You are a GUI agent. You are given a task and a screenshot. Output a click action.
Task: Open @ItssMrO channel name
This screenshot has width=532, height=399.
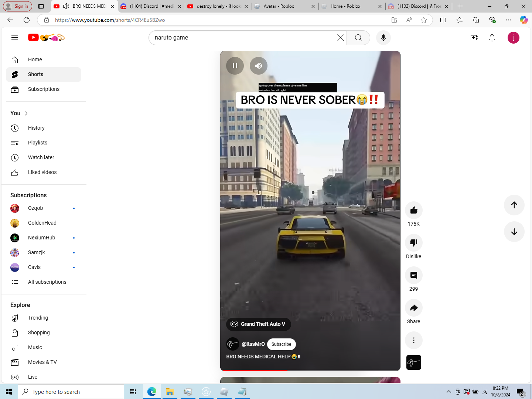click(253, 344)
